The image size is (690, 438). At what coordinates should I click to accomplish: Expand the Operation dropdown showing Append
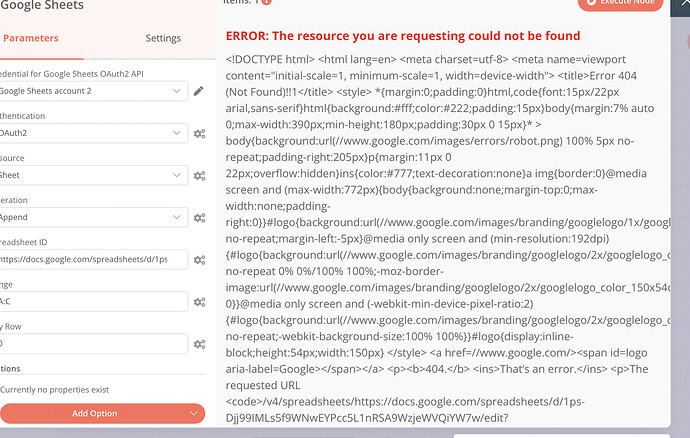click(94, 217)
